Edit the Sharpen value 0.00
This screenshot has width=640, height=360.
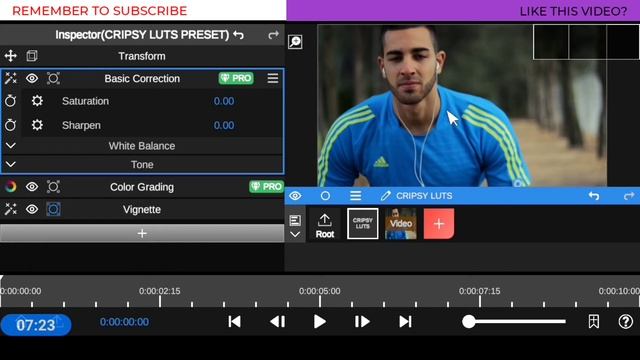point(224,125)
